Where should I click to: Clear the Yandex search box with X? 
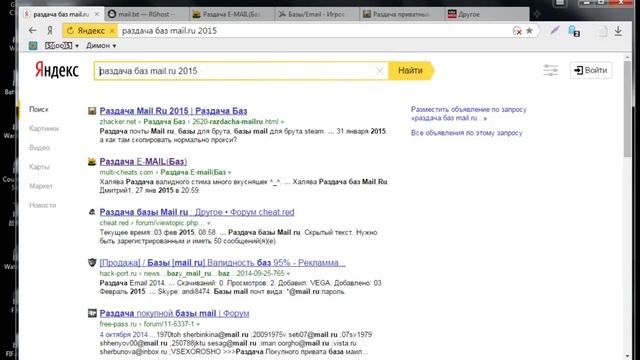(379, 71)
